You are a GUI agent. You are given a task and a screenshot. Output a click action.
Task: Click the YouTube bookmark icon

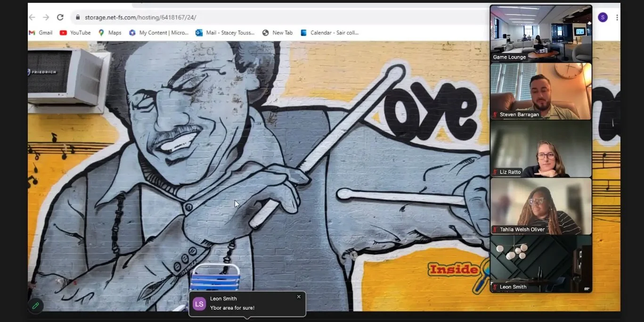(63, 32)
